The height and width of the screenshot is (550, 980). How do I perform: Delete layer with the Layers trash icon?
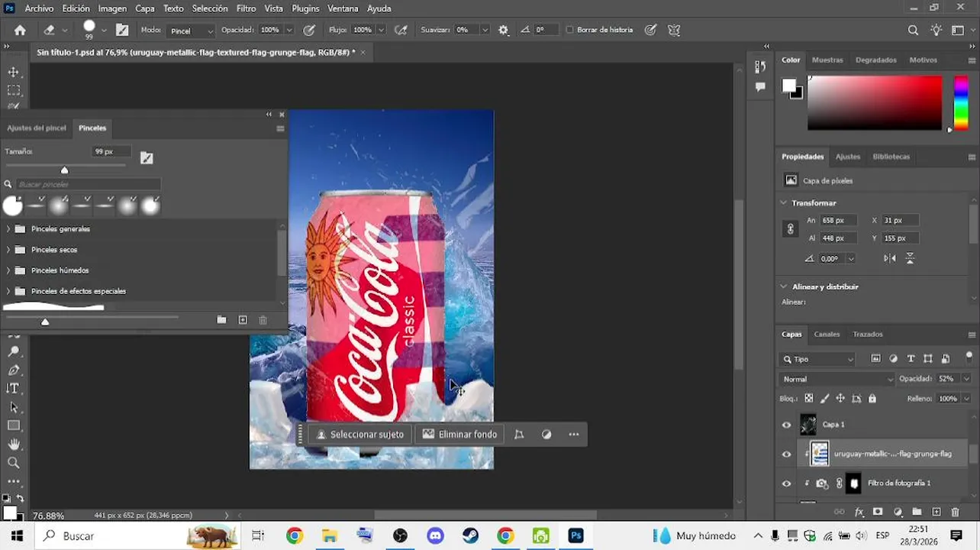tap(956, 512)
